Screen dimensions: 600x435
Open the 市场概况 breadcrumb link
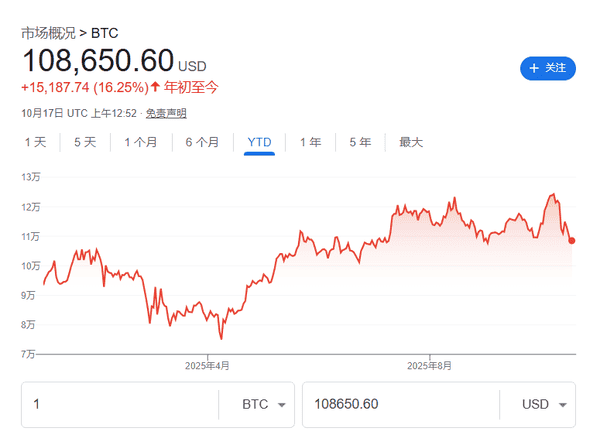tap(48, 33)
